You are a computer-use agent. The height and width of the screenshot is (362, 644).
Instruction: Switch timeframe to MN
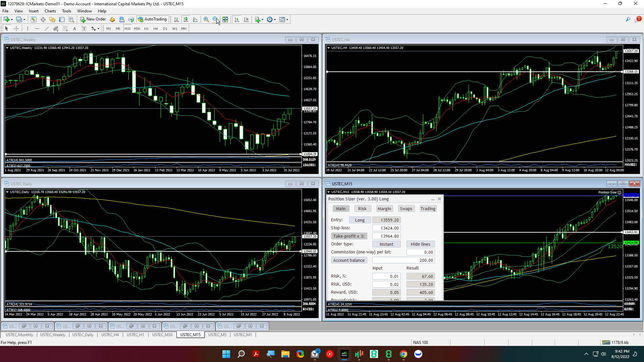click(x=184, y=29)
